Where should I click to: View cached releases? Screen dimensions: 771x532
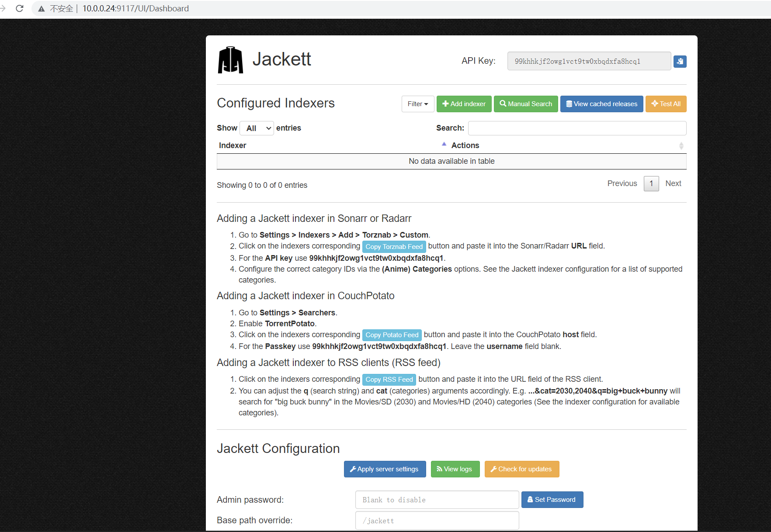[601, 104]
